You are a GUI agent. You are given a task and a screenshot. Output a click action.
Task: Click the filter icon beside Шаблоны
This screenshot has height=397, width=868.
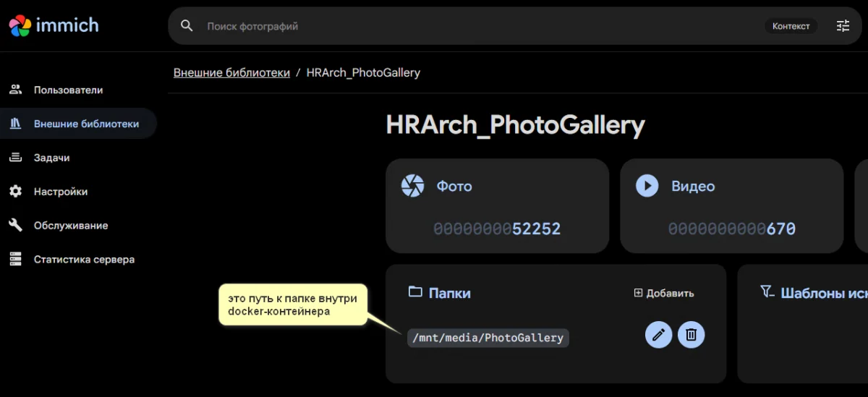coord(767,292)
